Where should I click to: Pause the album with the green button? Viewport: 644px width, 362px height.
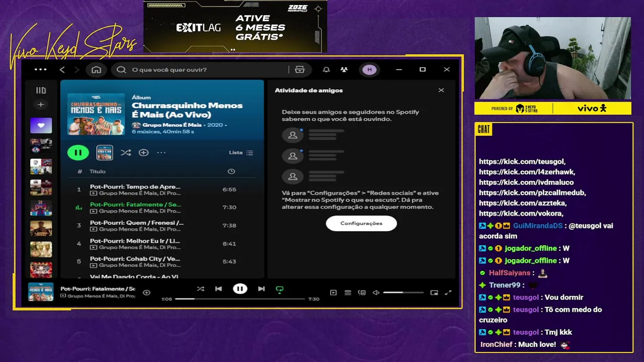(78, 152)
